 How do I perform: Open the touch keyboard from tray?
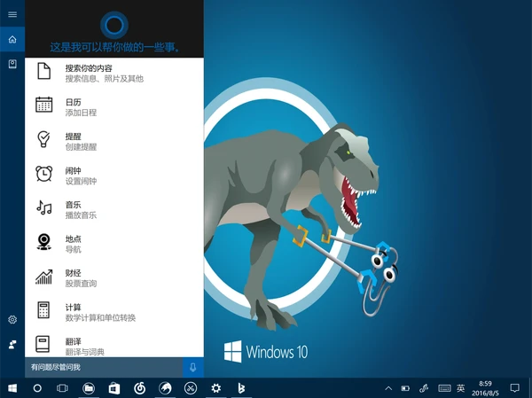tap(444, 388)
